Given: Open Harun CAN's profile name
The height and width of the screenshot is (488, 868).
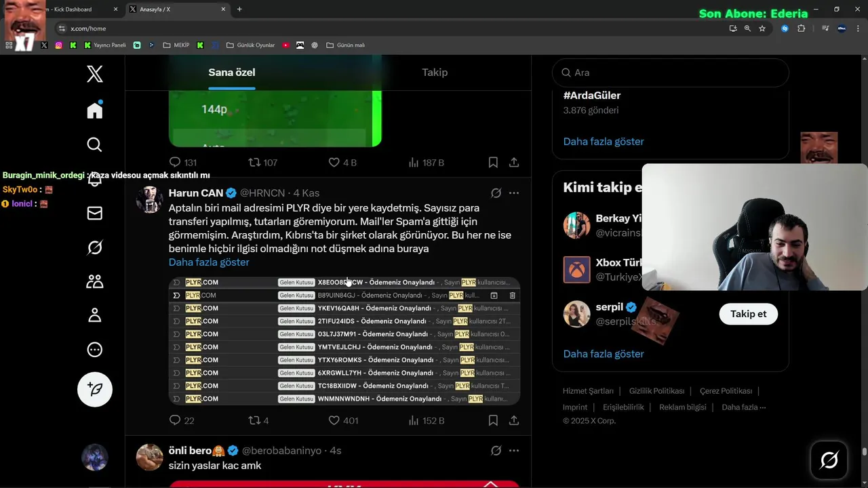Looking at the screenshot, I should tap(196, 193).
